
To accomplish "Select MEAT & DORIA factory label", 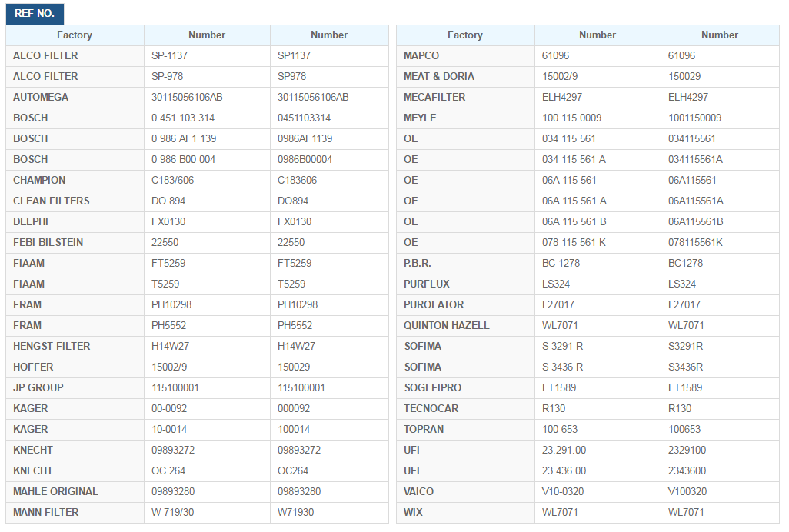I will click(439, 76).
